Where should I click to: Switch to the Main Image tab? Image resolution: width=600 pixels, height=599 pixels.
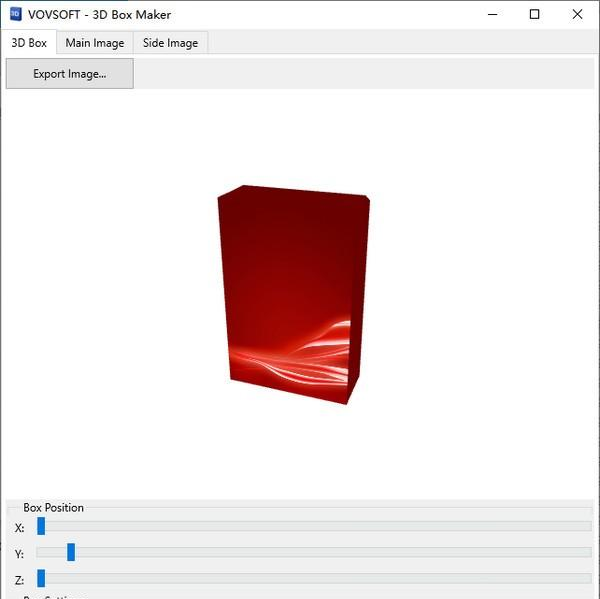coord(95,42)
